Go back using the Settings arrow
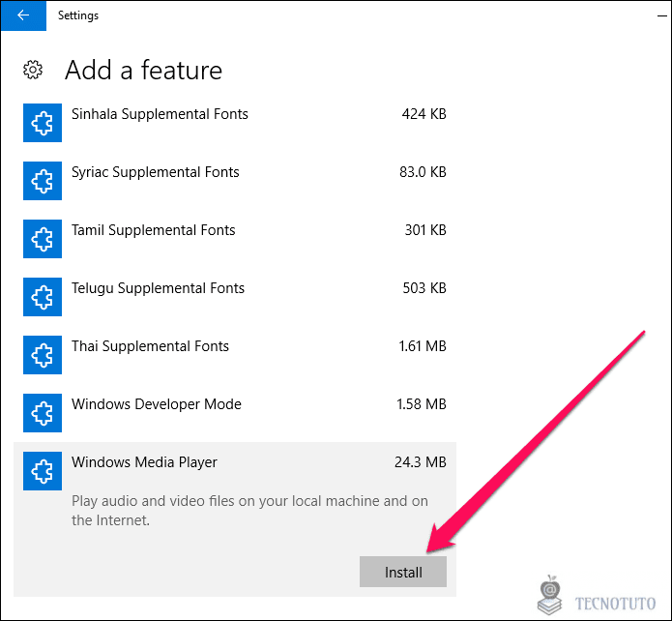The image size is (672, 621). click(23, 15)
